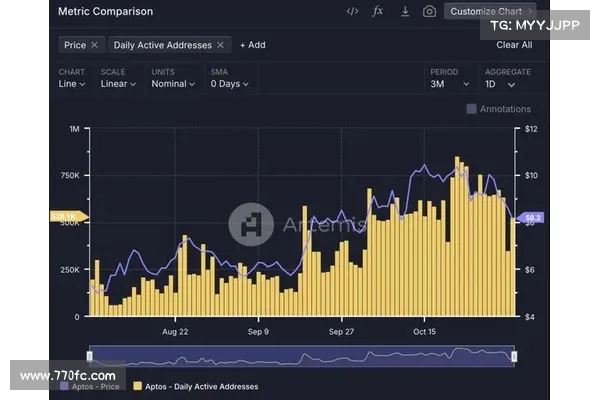Click the Sep 27 axis label

tap(341, 331)
